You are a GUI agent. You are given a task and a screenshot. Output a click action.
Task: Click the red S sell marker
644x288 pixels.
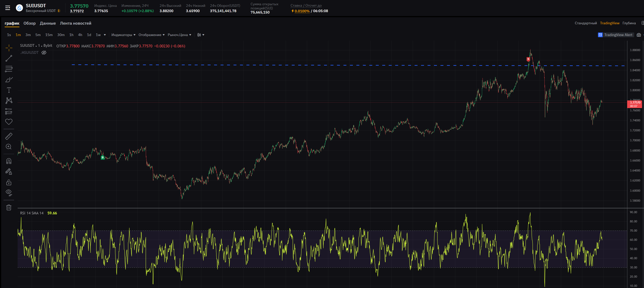coord(528,59)
